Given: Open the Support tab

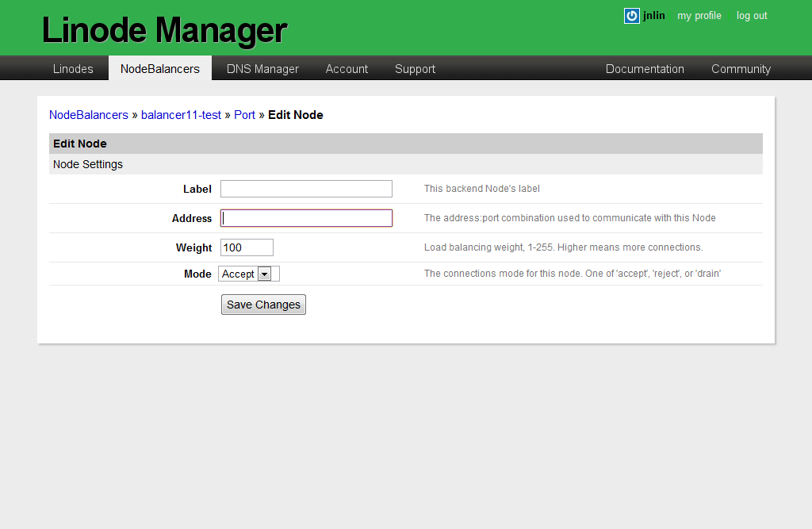Looking at the screenshot, I should click(x=415, y=68).
